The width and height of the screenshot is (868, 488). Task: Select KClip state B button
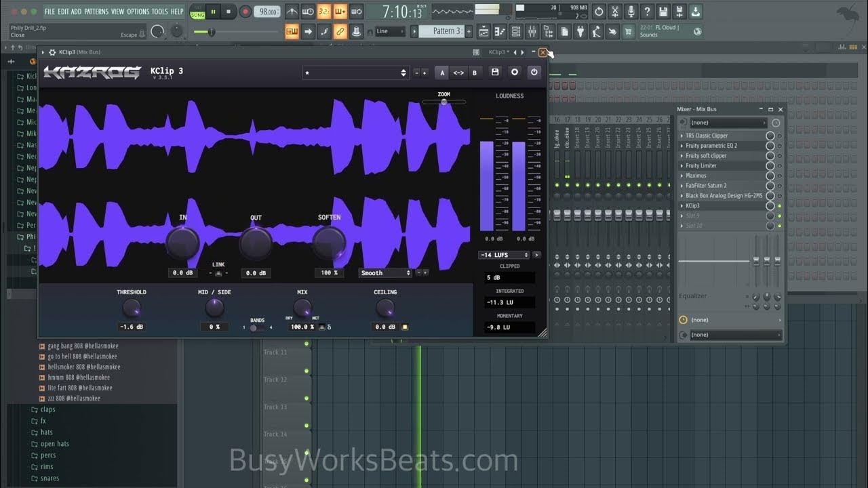pyautogui.click(x=474, y=73)
